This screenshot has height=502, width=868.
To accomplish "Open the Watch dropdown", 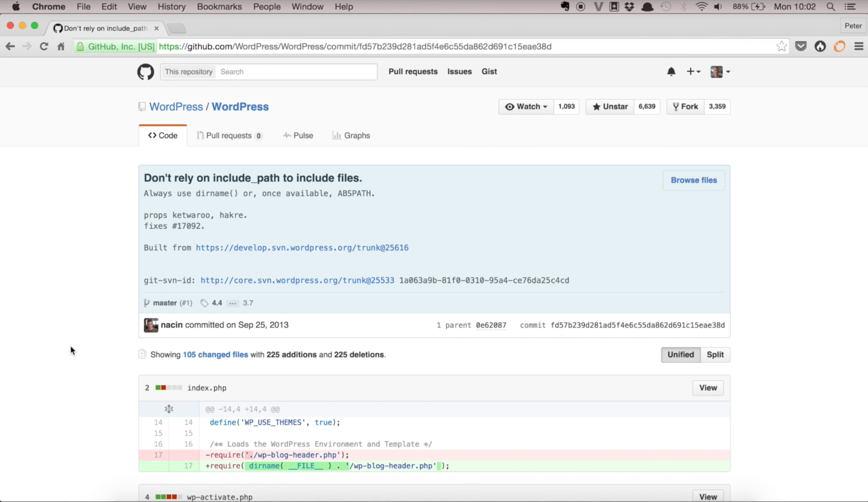I will point(526,107).
